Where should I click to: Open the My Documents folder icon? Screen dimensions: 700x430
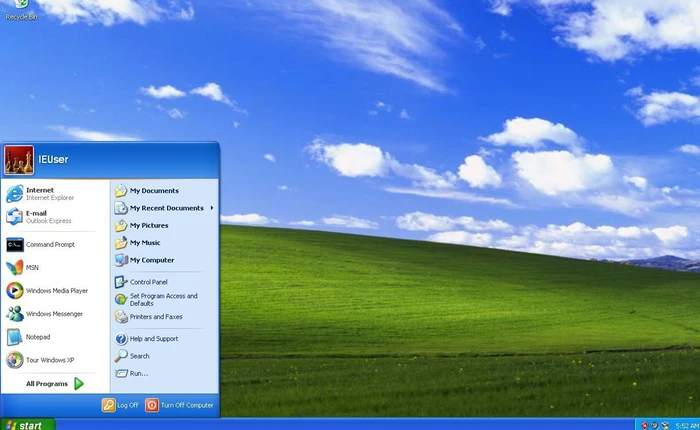(x=121, y=191)
